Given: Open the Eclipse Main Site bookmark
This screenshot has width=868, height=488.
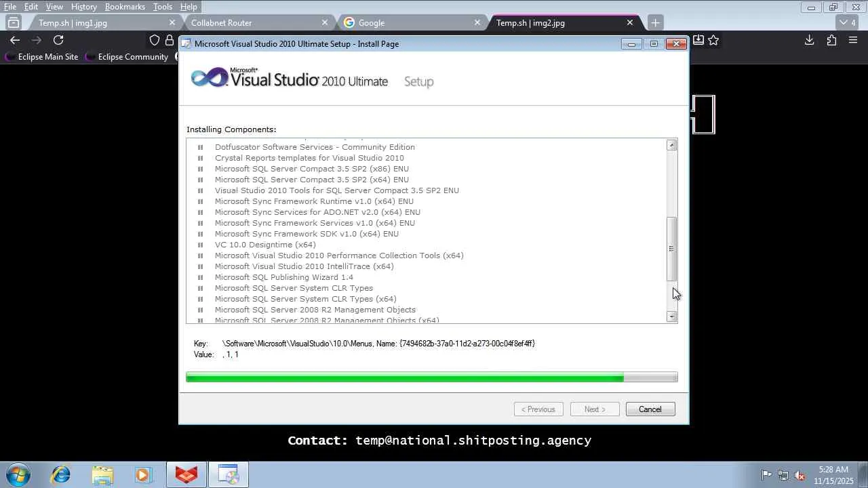Looking at the screenshot, I should [42, 57].
